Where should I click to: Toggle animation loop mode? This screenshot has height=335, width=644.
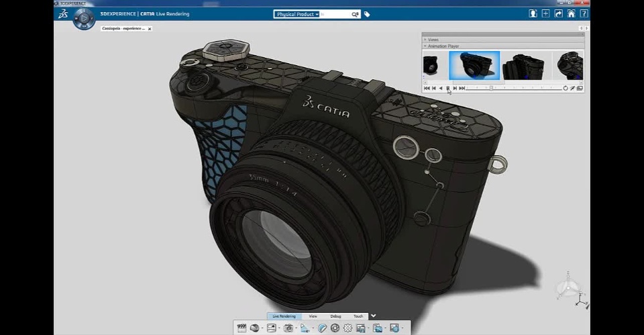(565, 88)
